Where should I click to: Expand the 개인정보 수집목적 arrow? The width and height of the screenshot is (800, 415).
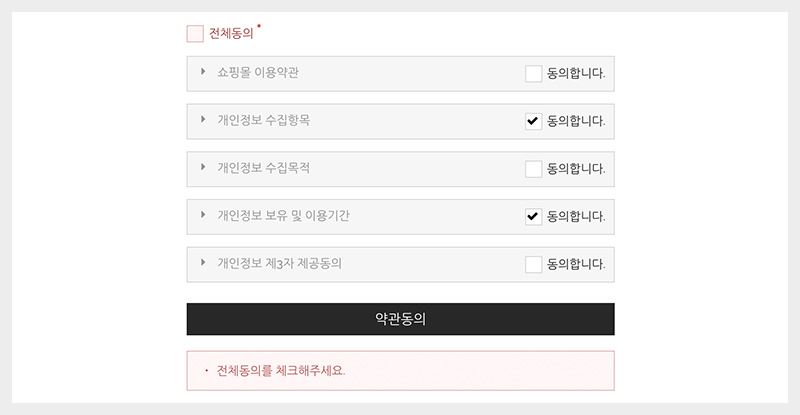[x=203, y=168]
